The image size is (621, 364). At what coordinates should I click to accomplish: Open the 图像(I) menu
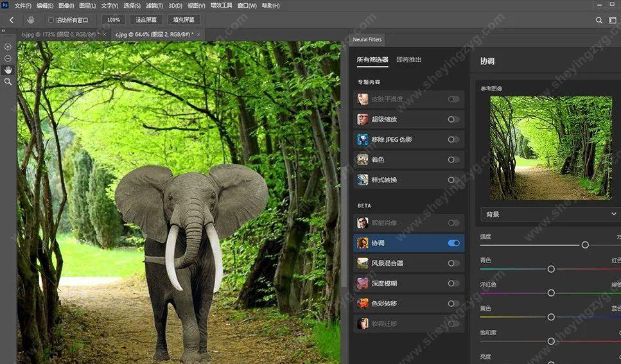[66, 6]
